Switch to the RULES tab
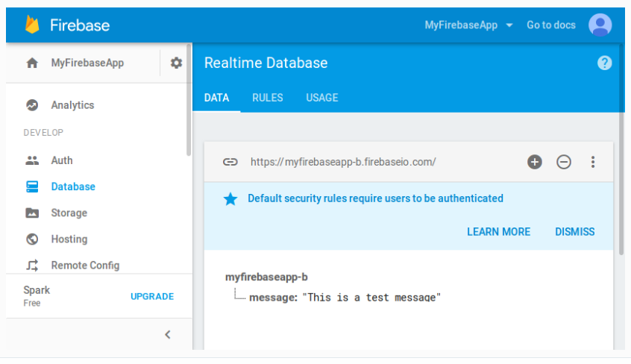This screenshot has height=364, width=631. click(x=267, y=98)
